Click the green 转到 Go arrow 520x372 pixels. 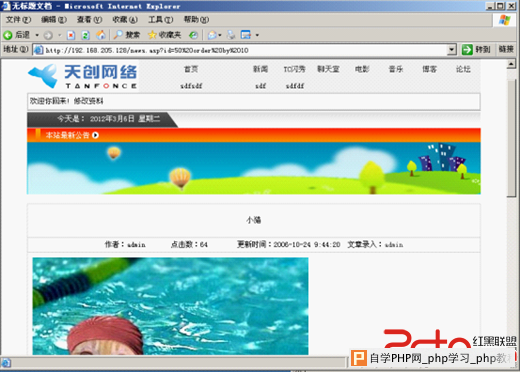pos(467,50)
